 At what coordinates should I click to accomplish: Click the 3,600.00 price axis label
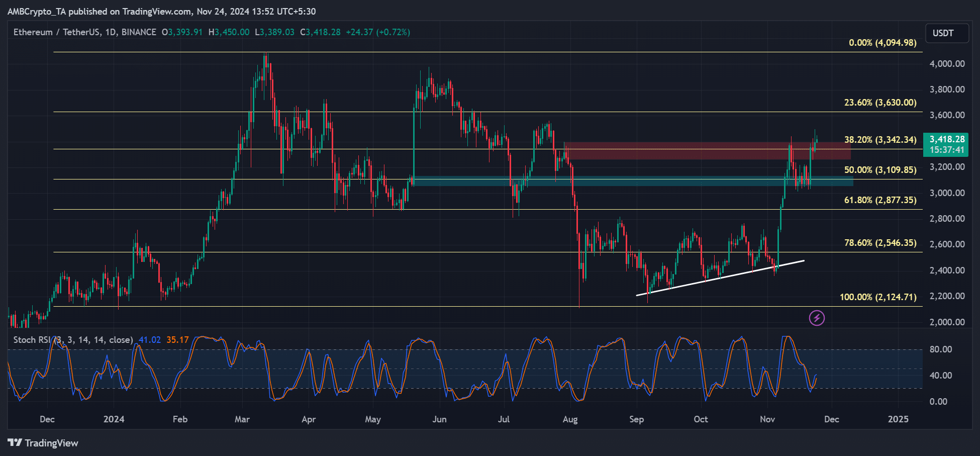[947, 115]
